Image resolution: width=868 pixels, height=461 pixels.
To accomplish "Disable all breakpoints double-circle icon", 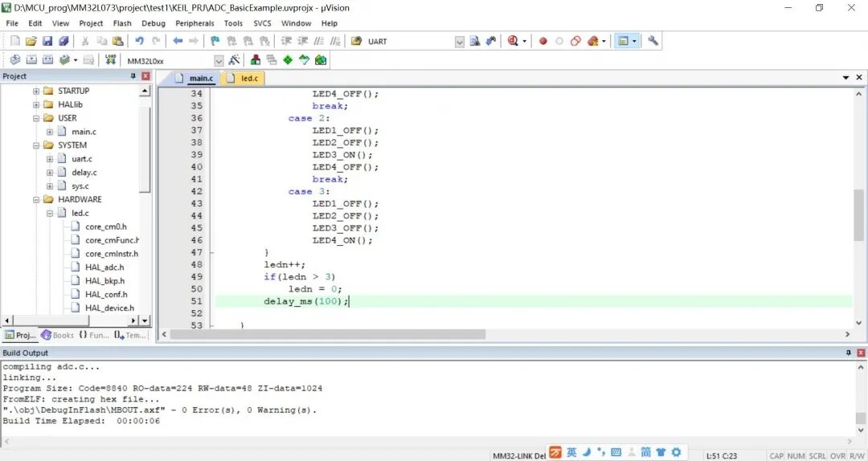I will click(575, 41).
